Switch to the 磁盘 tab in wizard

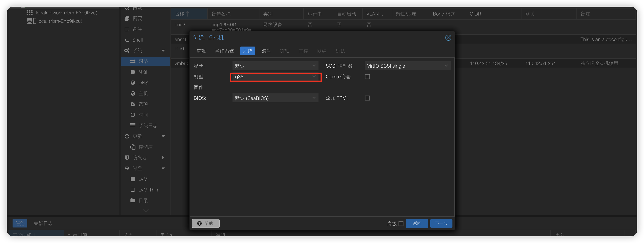tap(266, 51)
